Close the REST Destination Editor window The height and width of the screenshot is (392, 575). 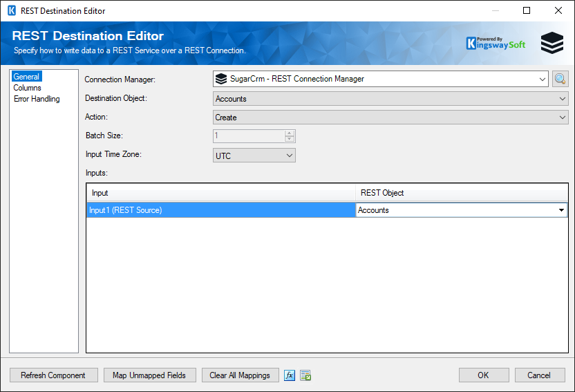(558, 10)
